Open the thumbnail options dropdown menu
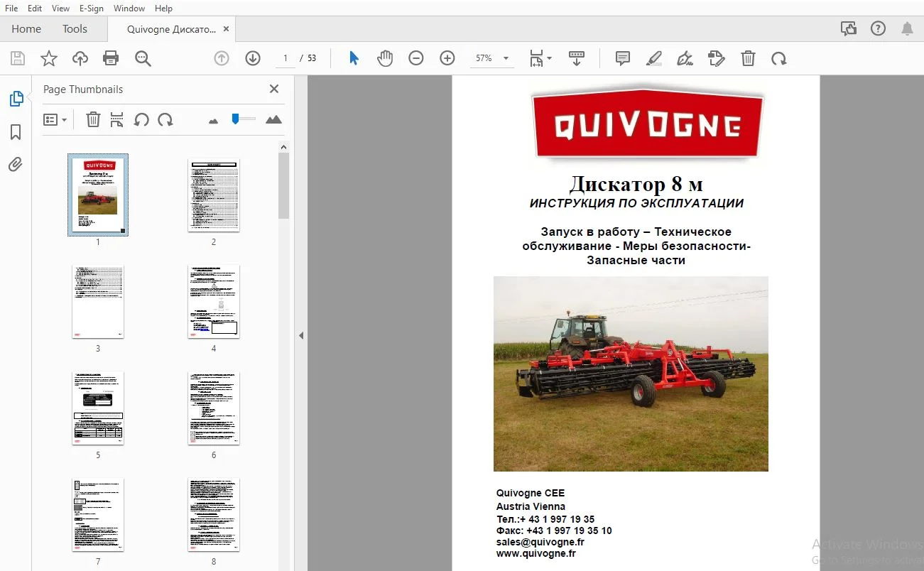This screenshot has height=571, width=924. coord(55,119)
